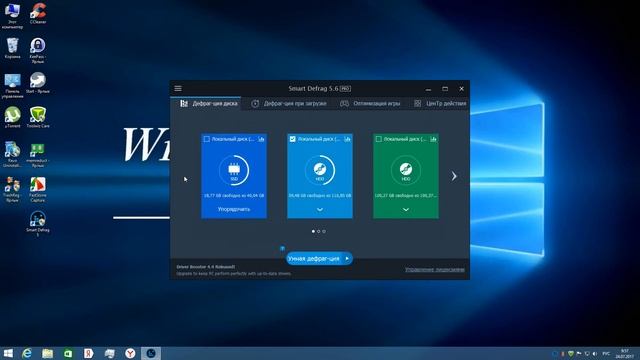Screen dimensions: 640x360
Task: Open the arrow dropdown on Умная дефраг-ция button
Action: (x=347, y=258)
